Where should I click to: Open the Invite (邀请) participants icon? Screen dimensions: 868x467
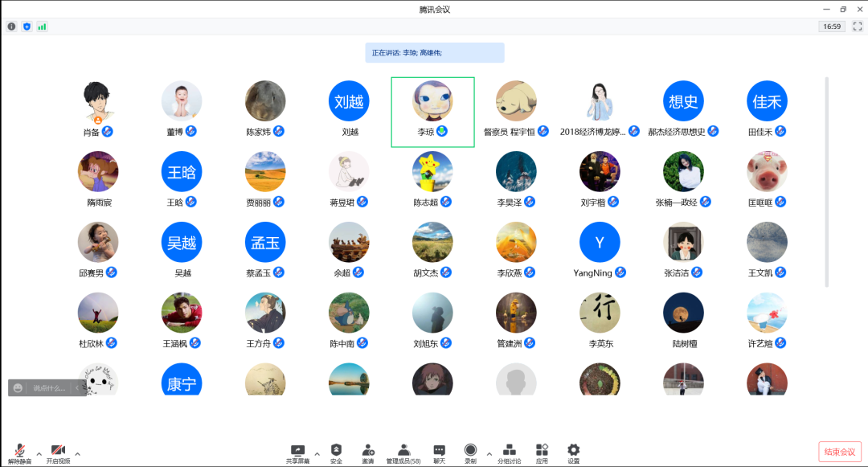pyautogui.click(x=368, y=452)
